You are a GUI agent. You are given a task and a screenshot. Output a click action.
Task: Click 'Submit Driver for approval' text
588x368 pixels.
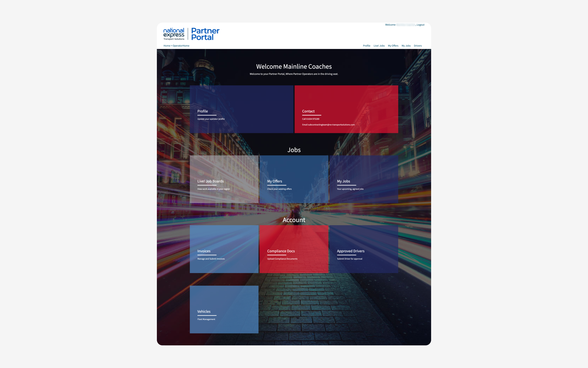click(x=349, y=259)
